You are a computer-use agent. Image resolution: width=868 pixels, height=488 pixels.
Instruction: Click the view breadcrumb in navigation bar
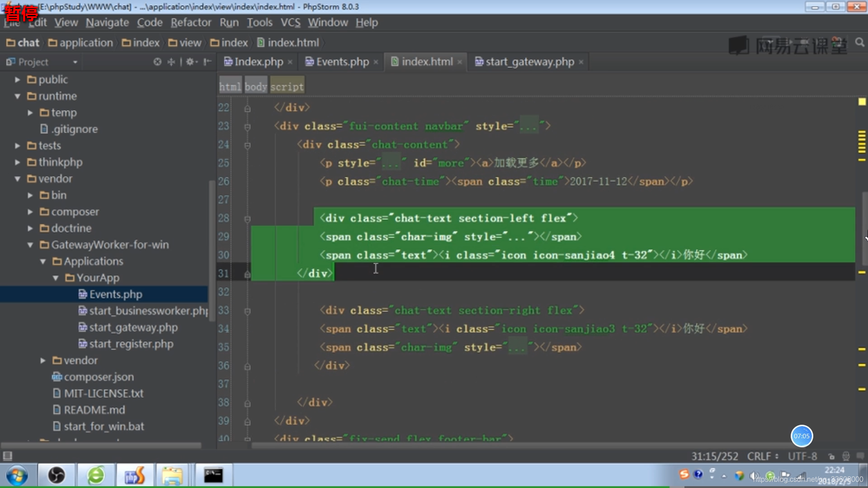[x=184, y=43]
